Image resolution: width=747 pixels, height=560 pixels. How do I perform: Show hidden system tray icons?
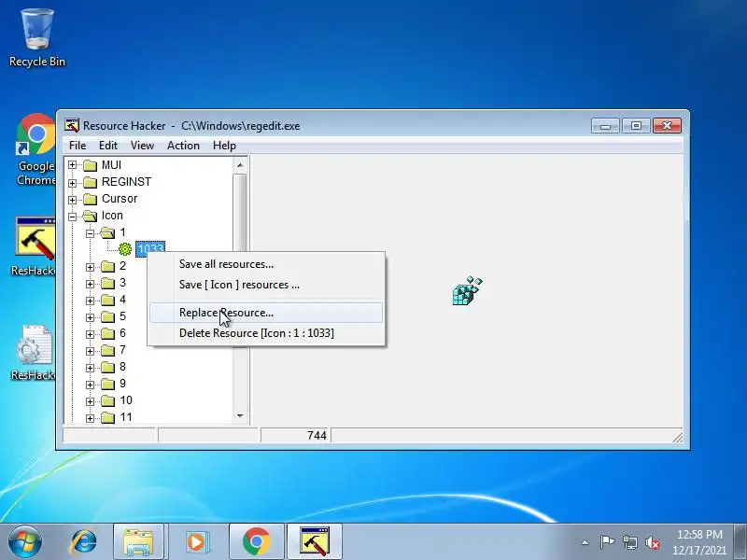point(585,542)
